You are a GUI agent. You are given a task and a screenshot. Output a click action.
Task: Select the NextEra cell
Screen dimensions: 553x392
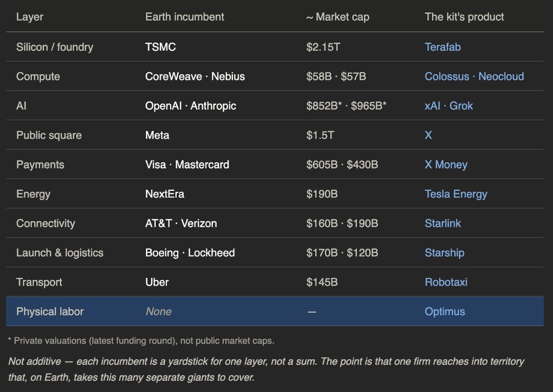165,194
